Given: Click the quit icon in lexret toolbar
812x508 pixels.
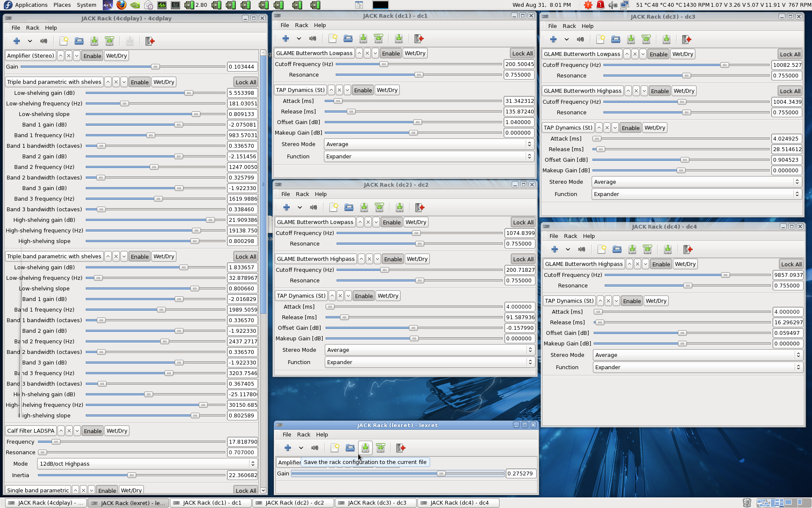Looking at the screenshot, I should point(401,448).
